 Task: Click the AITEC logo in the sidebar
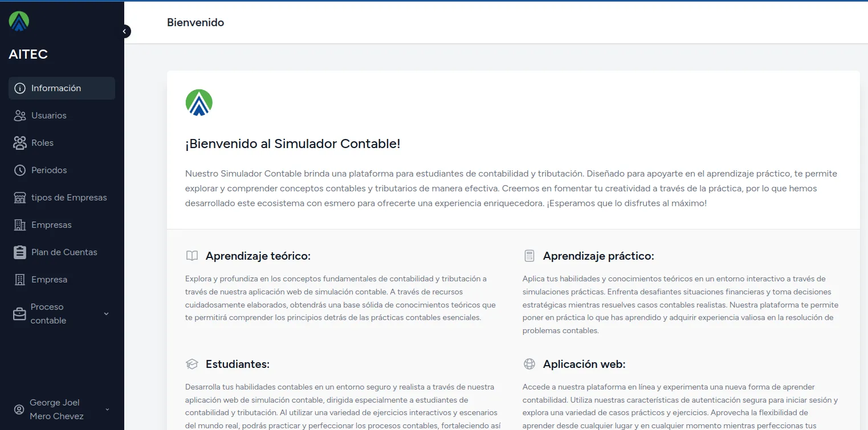[19, 21]
